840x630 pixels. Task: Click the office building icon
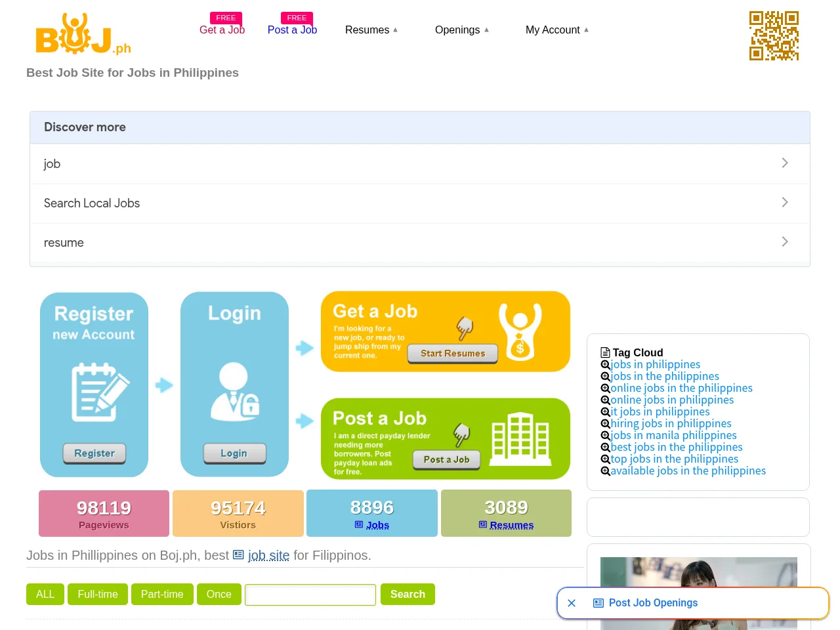point(520,439)
